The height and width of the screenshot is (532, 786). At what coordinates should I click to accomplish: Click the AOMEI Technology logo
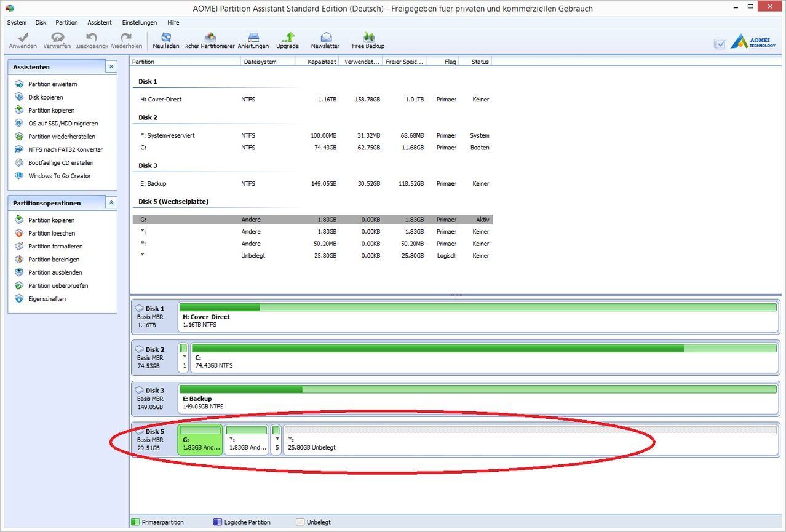pos(753,42)
